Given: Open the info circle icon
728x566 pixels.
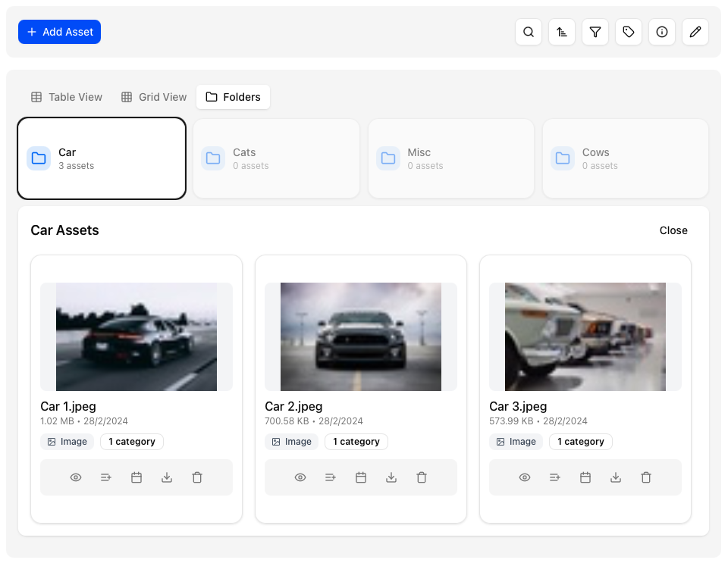Looking at the screenshot, I should pyautogui.click(x=662, y=32).
